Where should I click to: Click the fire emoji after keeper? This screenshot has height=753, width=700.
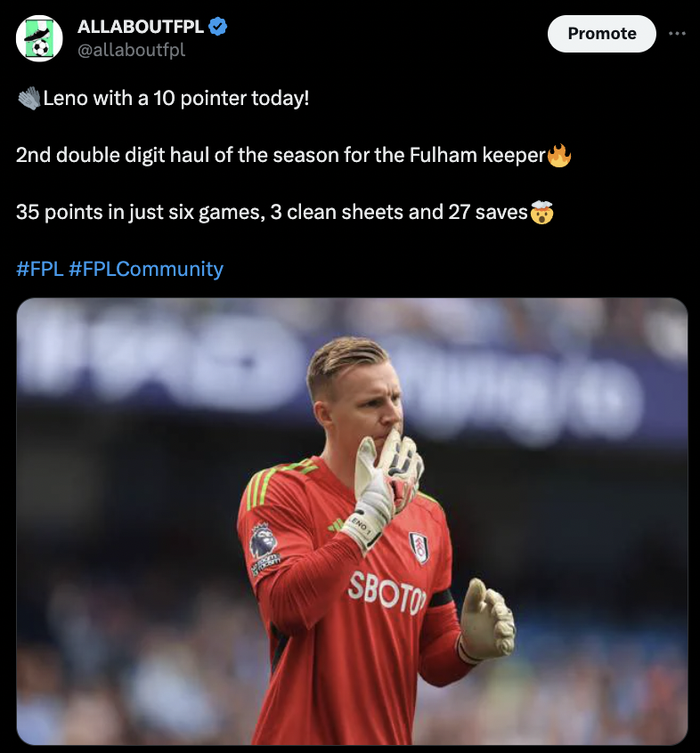coord(559,155)
